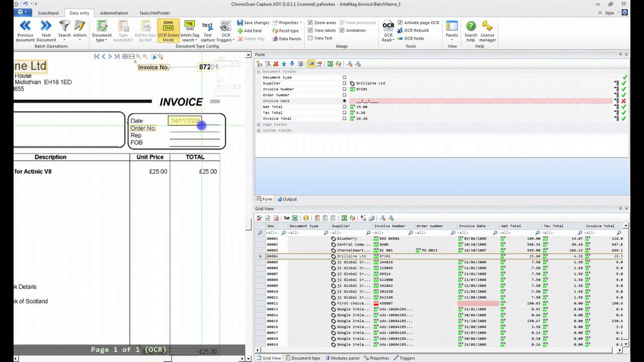Collapse the Document Fields section
644x362 pixels.
click(259, 71)
